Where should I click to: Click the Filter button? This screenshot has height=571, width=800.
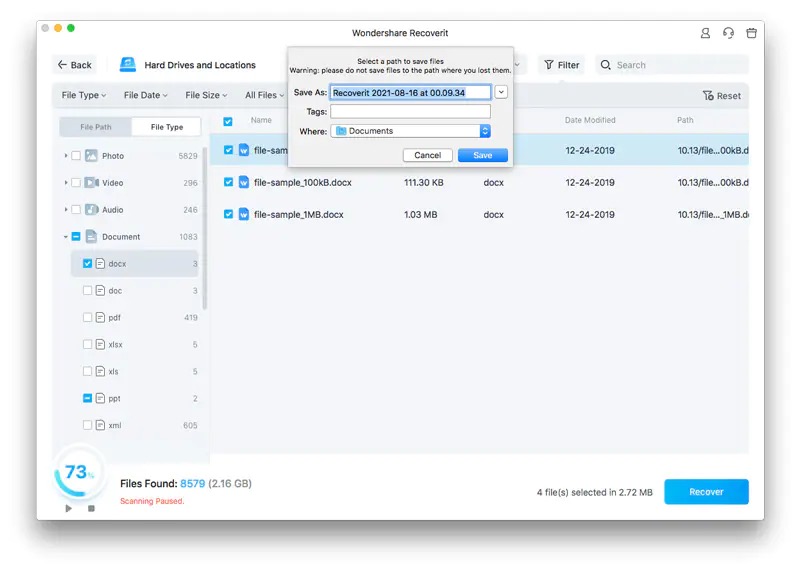click(x=561, y=65)
